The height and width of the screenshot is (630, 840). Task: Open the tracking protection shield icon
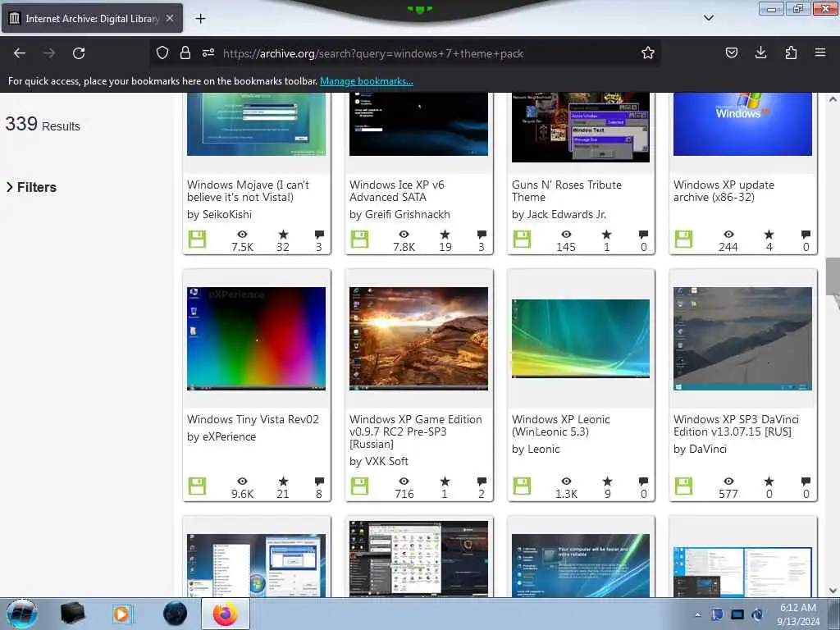pos(162,52)
